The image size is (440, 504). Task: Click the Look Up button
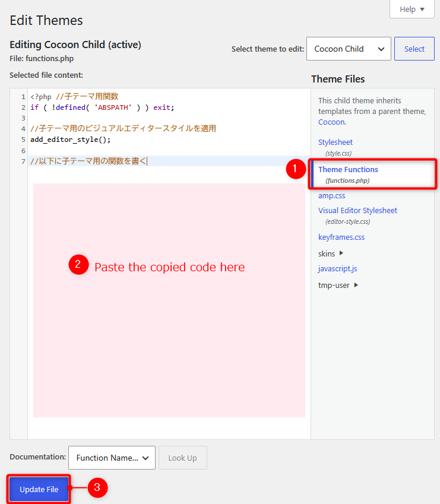point(182,458)
